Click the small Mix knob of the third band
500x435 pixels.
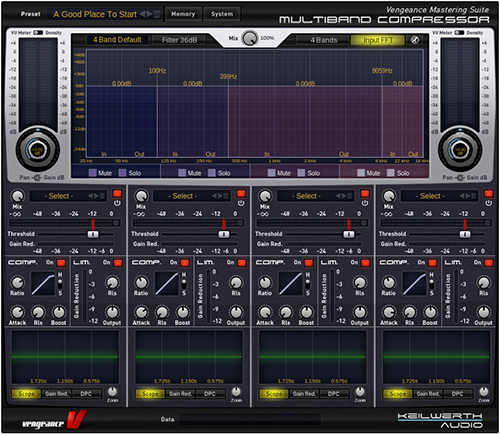265,196
